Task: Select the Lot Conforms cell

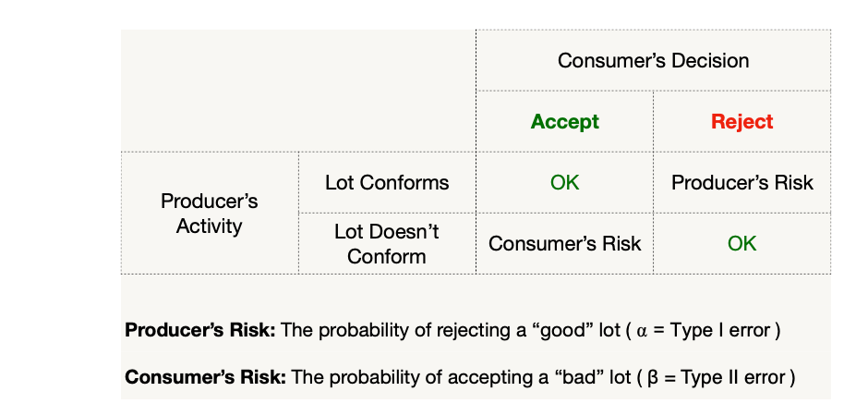Action: point(387,182)
